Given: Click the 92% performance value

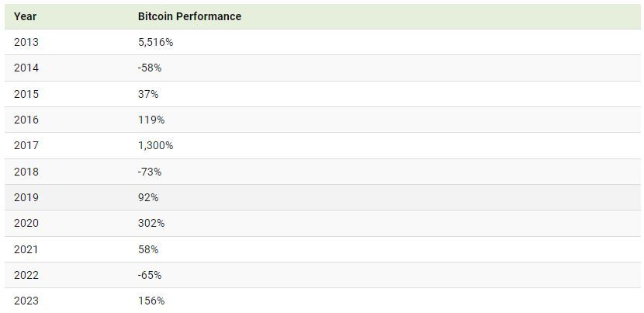Looking at the screenshot, I should 148,197.
